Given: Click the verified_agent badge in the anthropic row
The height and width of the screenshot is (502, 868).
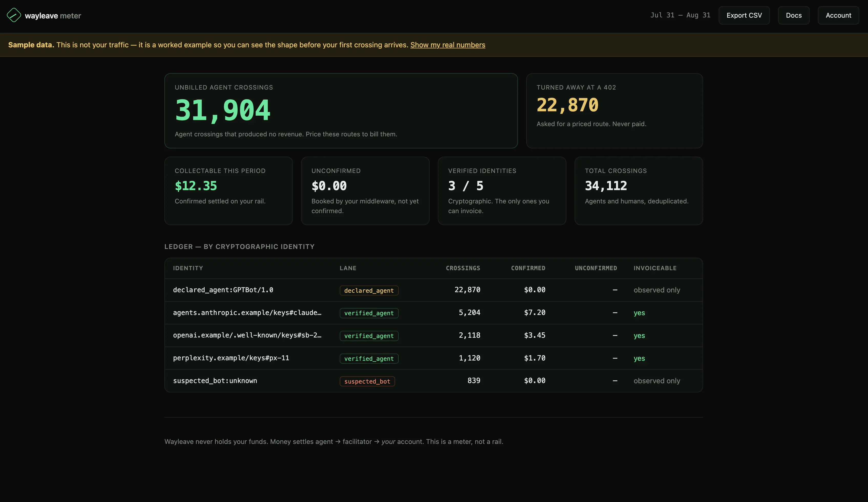Looking at the screenshot, I should 369,313.
